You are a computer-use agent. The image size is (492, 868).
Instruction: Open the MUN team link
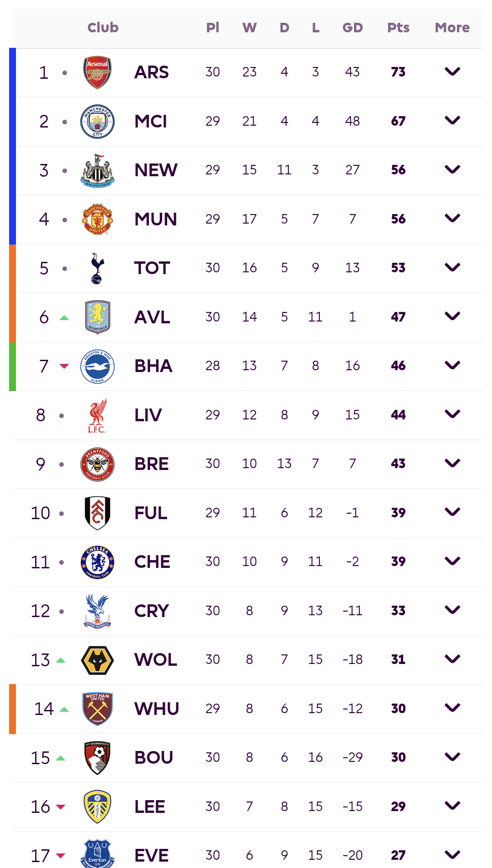[156, 220]
